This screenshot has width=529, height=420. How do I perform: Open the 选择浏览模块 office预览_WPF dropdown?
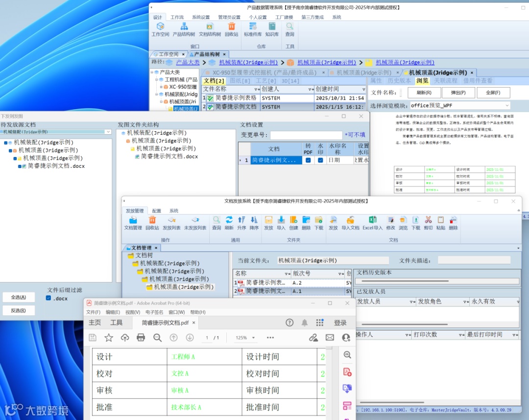(x=460, y=106)
